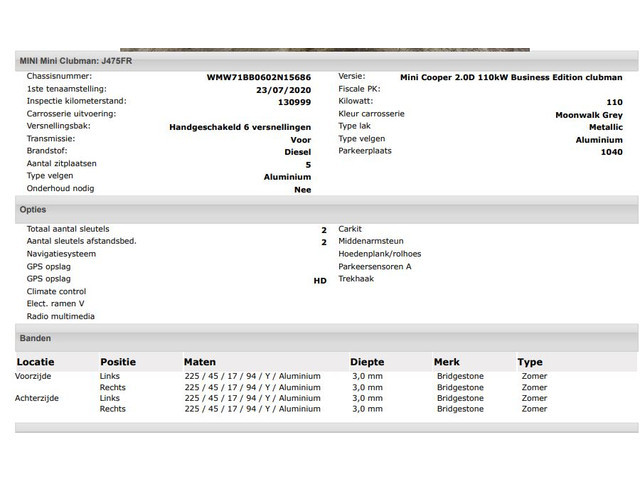Click the Radio multimedia option
The image size is (640, 480).
click(60, 316)
